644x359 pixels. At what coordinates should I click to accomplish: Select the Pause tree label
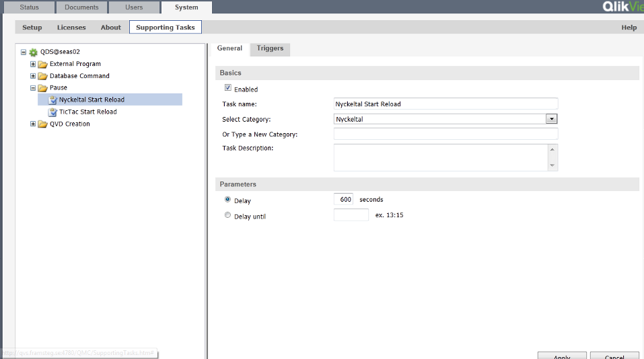(x=59, y=87)
